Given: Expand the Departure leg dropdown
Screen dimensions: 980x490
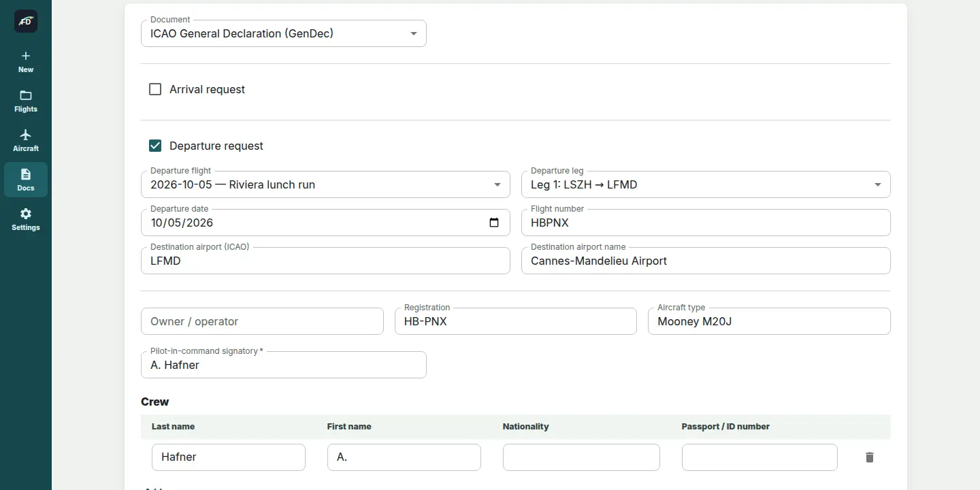Looking at the screenshot, I should pos(706,184).
